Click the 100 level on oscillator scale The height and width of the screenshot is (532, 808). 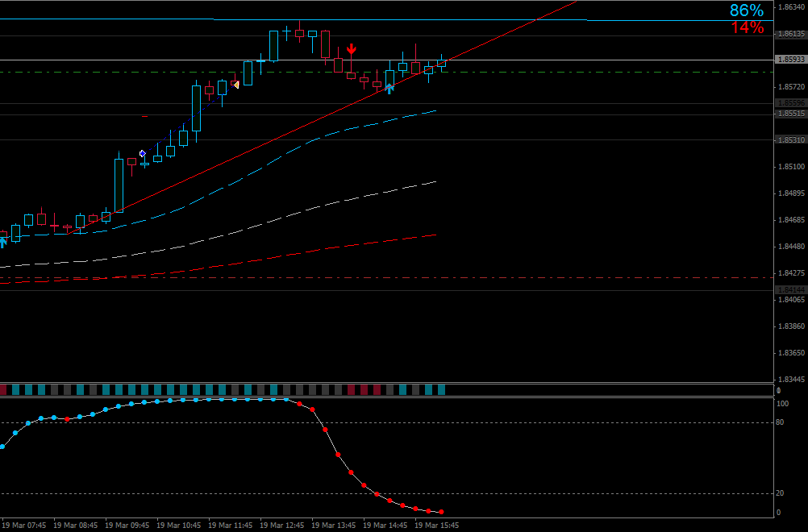click(782, 404)
